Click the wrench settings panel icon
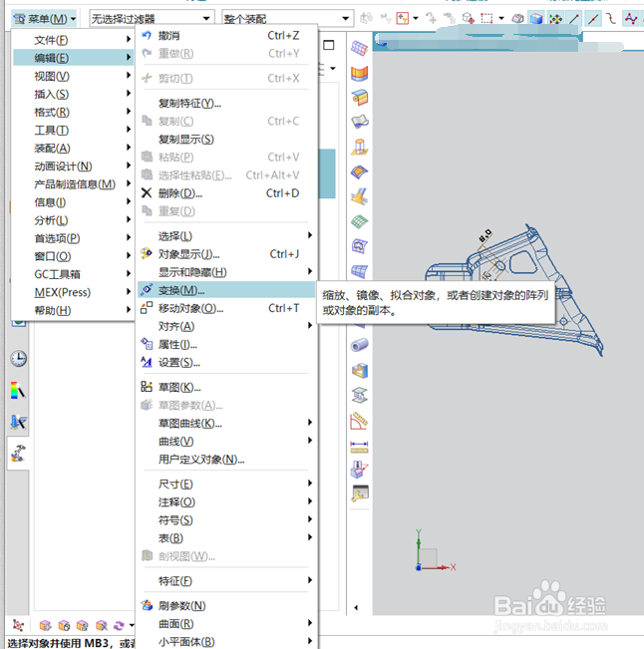This screenshot has height=649, width=644. (x=360, y=493)
